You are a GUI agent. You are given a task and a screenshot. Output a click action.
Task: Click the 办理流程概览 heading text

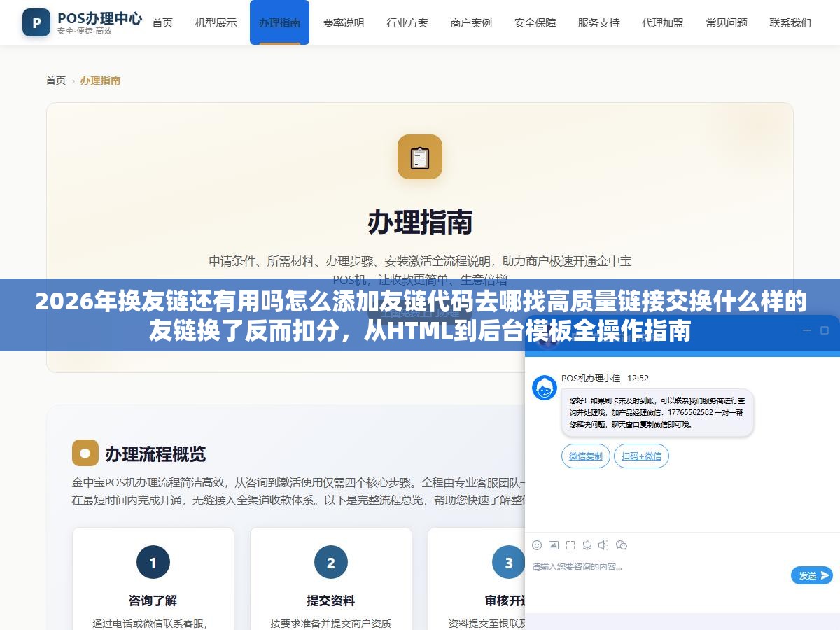155,454
